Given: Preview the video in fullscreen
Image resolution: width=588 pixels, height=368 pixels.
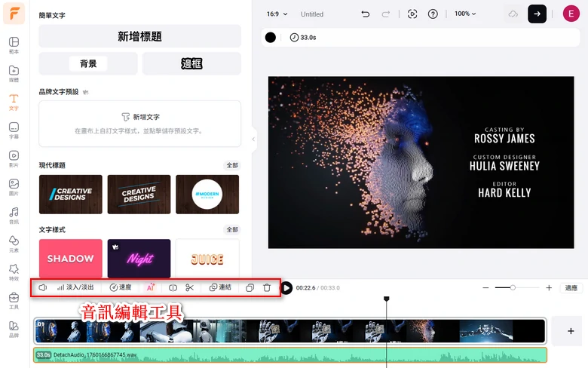Looking at the screenshot, I should pos(412,14).
